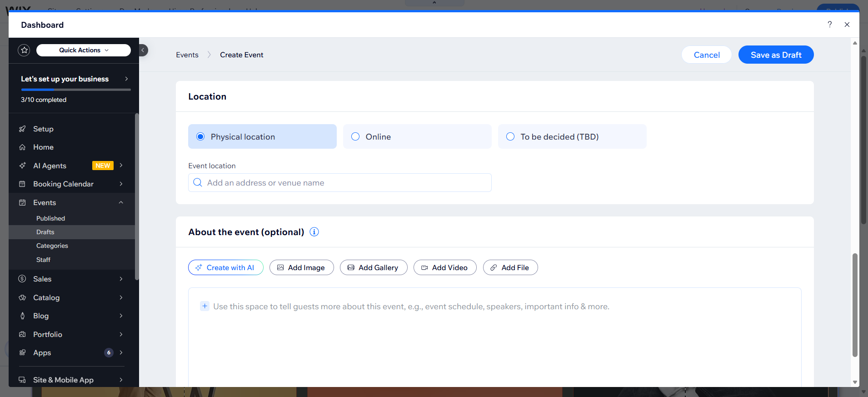The height and width of the screenshot is (397, 868).
Task: Select the Online location option
Action: pos(417,136)
